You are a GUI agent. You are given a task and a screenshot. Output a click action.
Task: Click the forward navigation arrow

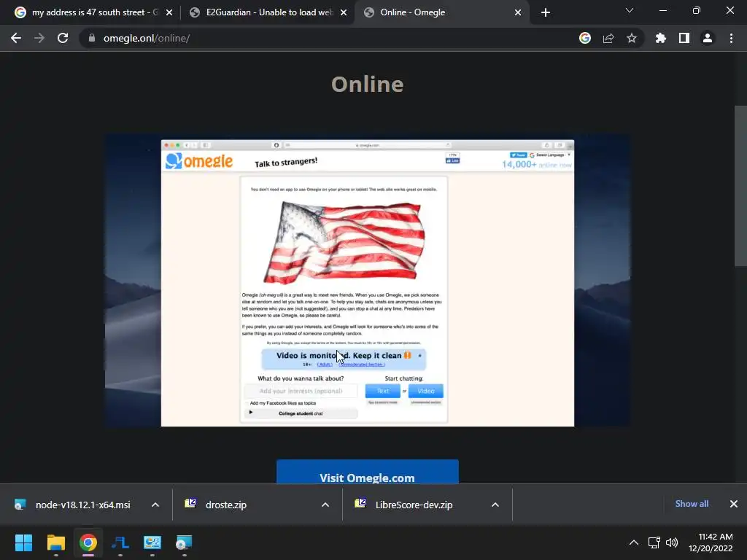(39, 38)
